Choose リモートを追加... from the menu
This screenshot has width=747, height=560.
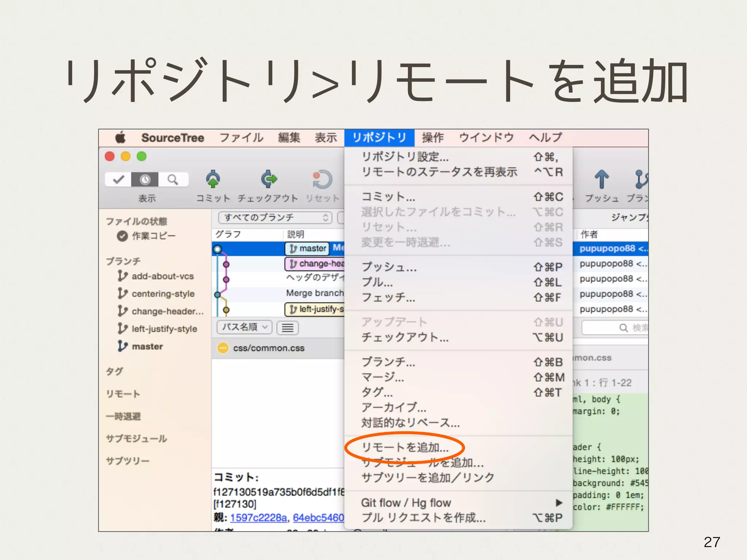405,447
